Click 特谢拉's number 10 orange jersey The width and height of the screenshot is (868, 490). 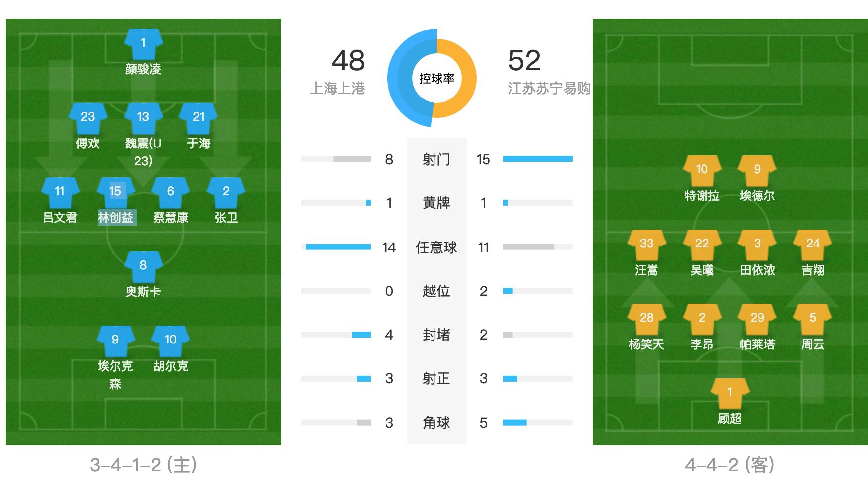pos(702,170)
